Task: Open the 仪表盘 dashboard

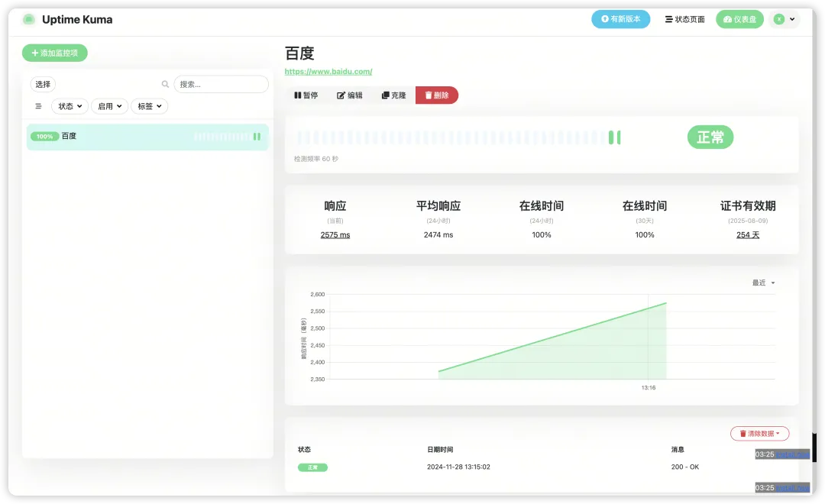Action: 739,19
